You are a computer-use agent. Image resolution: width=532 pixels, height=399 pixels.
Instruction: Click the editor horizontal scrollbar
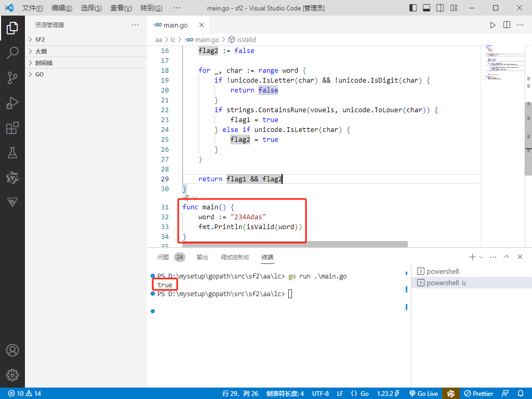pos(295,244)
